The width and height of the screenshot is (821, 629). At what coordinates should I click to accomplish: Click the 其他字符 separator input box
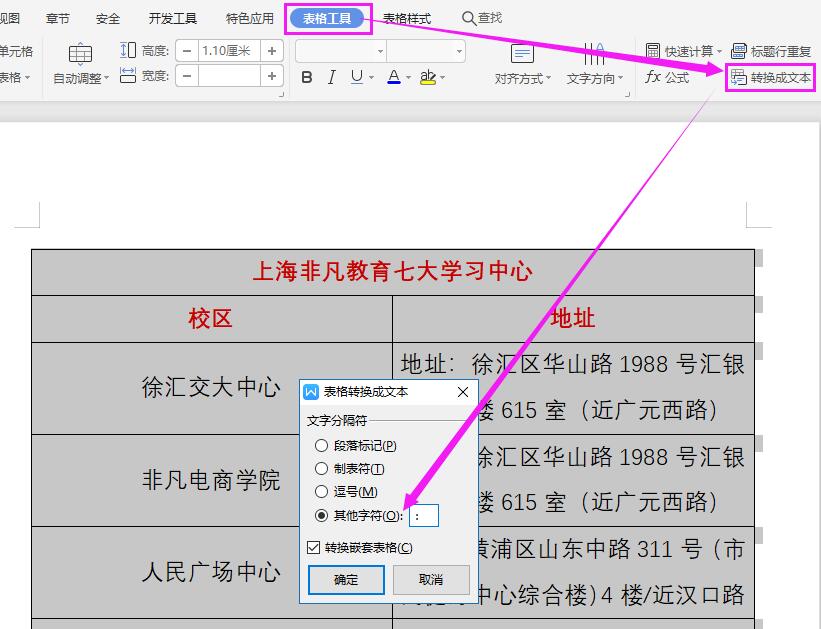click(423, 516)
